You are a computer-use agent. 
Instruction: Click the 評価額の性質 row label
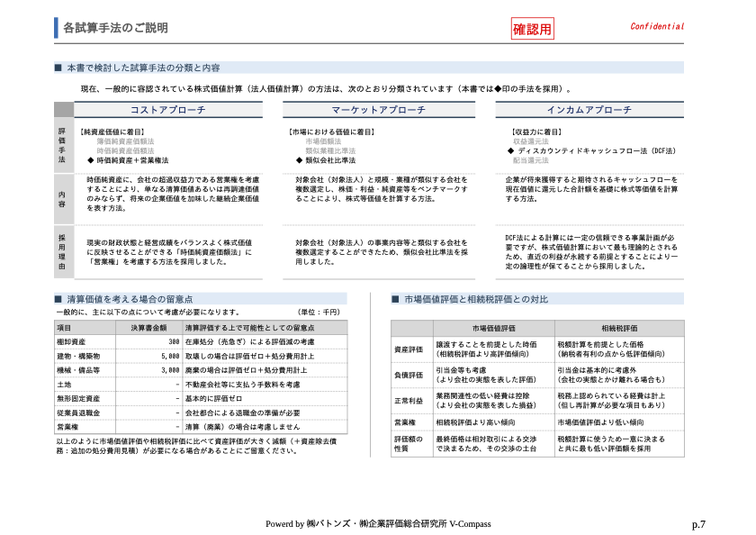(409, 444)
